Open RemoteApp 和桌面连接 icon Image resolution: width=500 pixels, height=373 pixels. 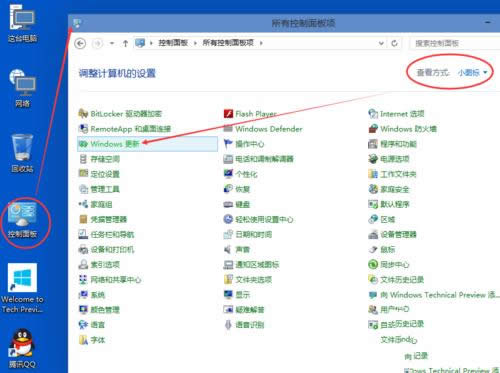[83, 129]
